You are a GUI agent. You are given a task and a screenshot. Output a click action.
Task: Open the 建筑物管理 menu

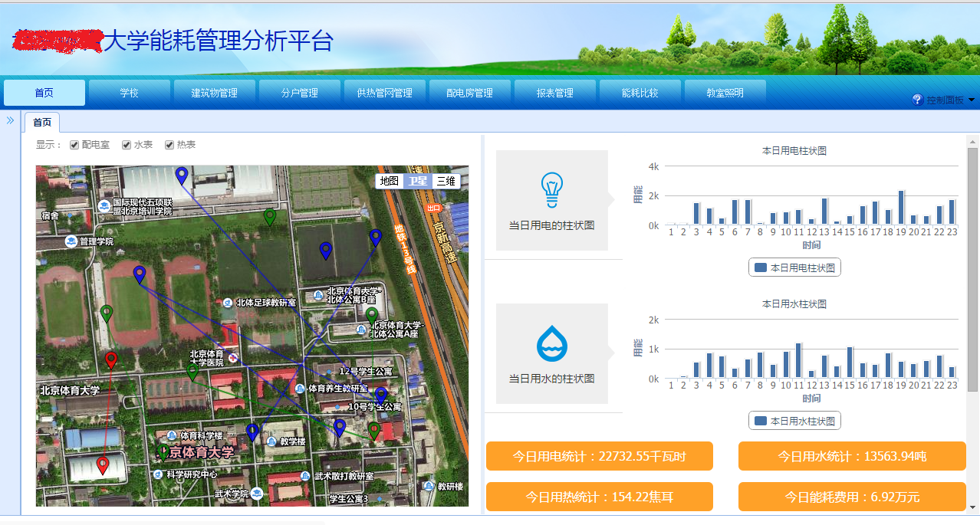[214, 93]
